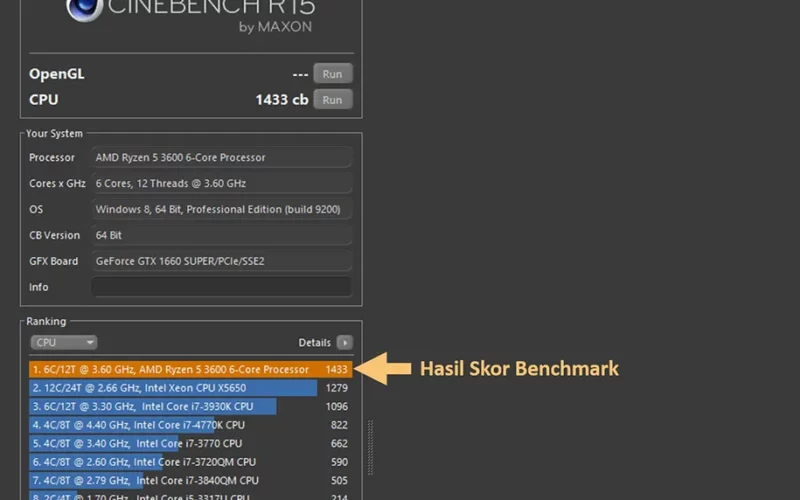Image resolution: width=800 pixels, height=500 pixels.
Task: Run the CPU benchmark test
Action: 333,99
